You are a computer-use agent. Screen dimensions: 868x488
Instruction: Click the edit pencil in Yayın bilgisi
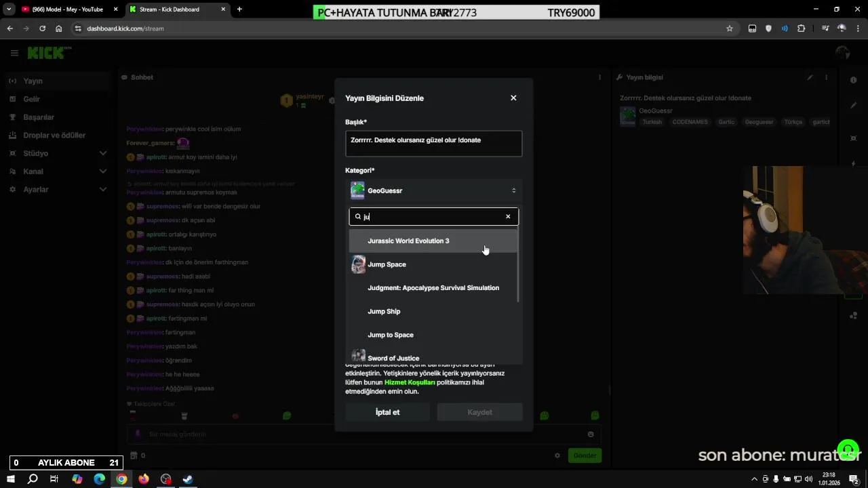point(810,77)
